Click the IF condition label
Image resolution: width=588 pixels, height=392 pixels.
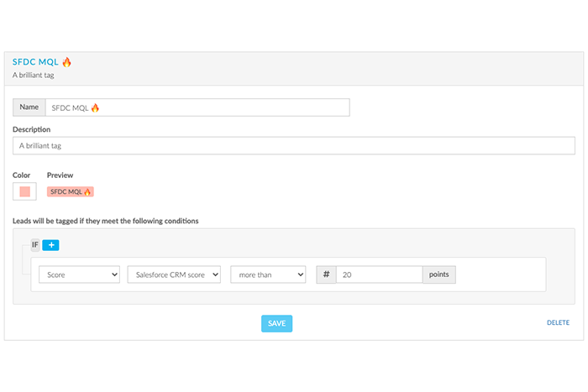[x=35, y=245]
